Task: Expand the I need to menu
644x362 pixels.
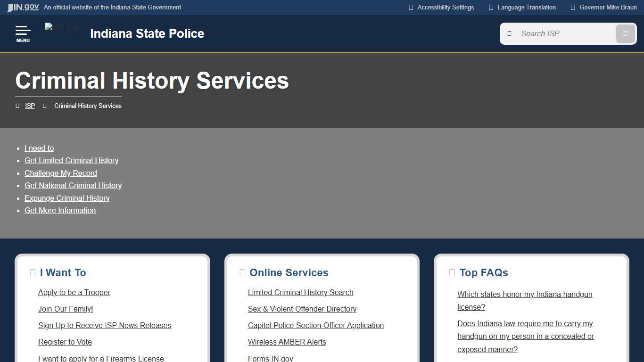Action: click(x=39, y=148)
